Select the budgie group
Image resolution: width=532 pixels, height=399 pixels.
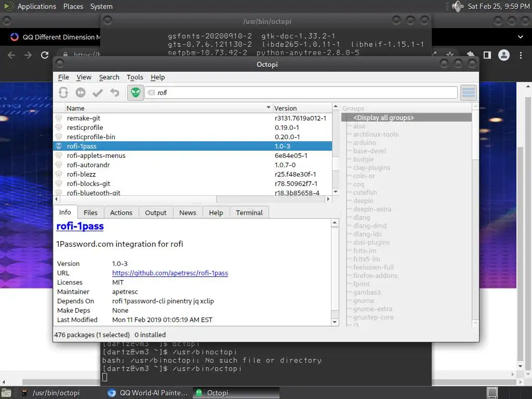363,159
